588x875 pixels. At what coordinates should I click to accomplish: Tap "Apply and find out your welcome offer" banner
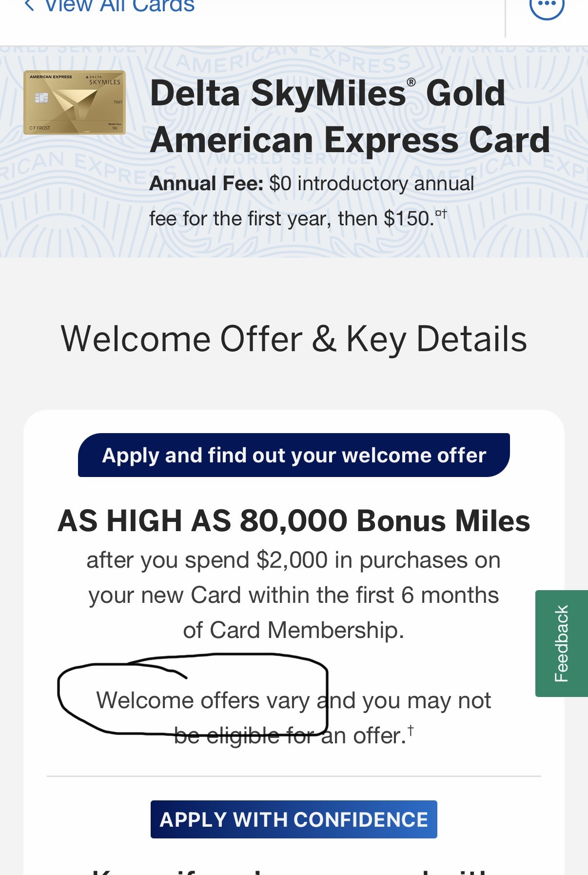coord(294,455)
